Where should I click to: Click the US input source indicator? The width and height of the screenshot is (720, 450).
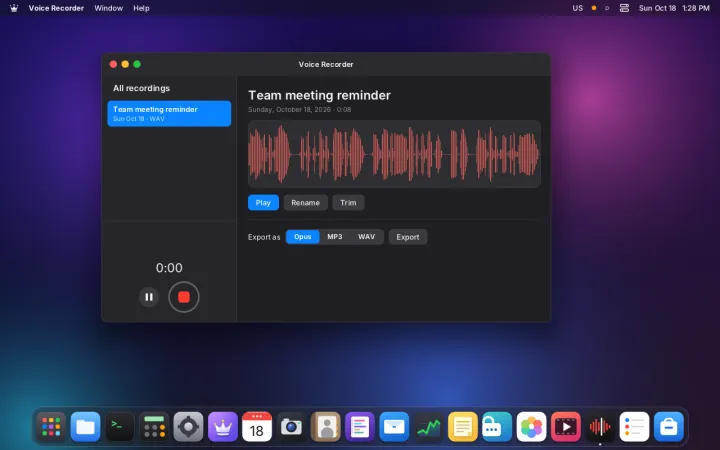point(578,8)
